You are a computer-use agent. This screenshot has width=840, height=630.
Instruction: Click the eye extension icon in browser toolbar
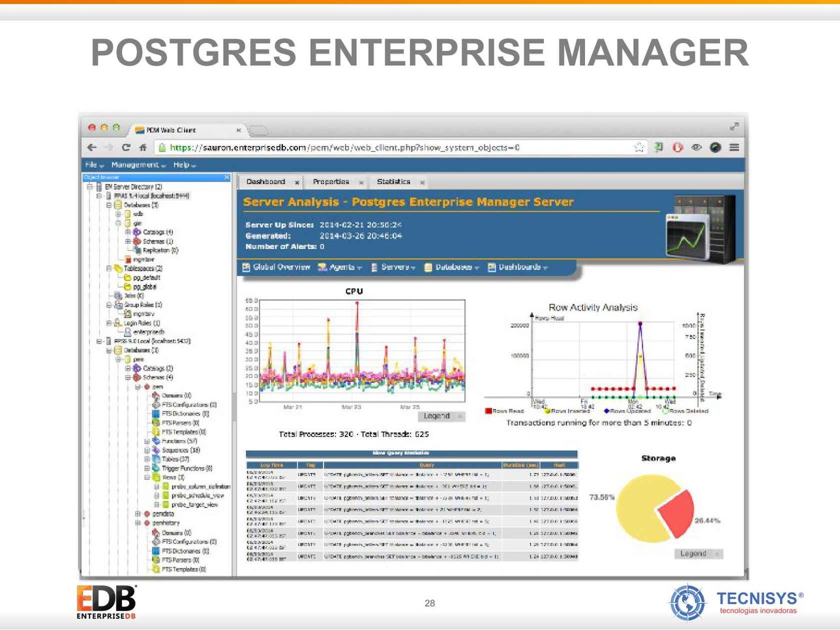(697, 147)
